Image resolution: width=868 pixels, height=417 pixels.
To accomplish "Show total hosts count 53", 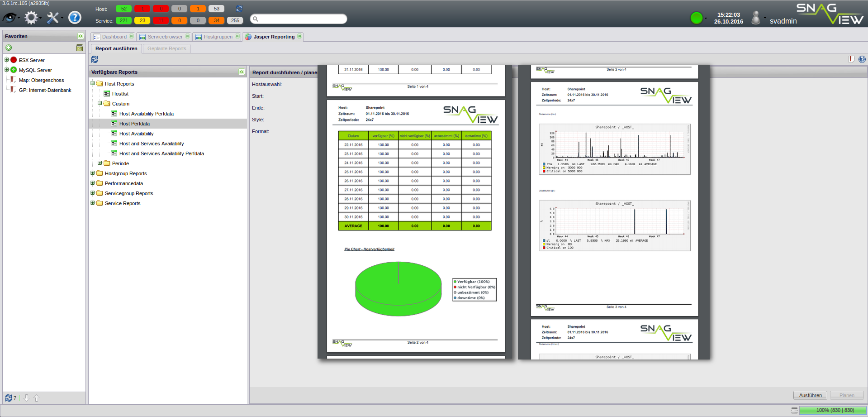I will (x=216, y=9).
